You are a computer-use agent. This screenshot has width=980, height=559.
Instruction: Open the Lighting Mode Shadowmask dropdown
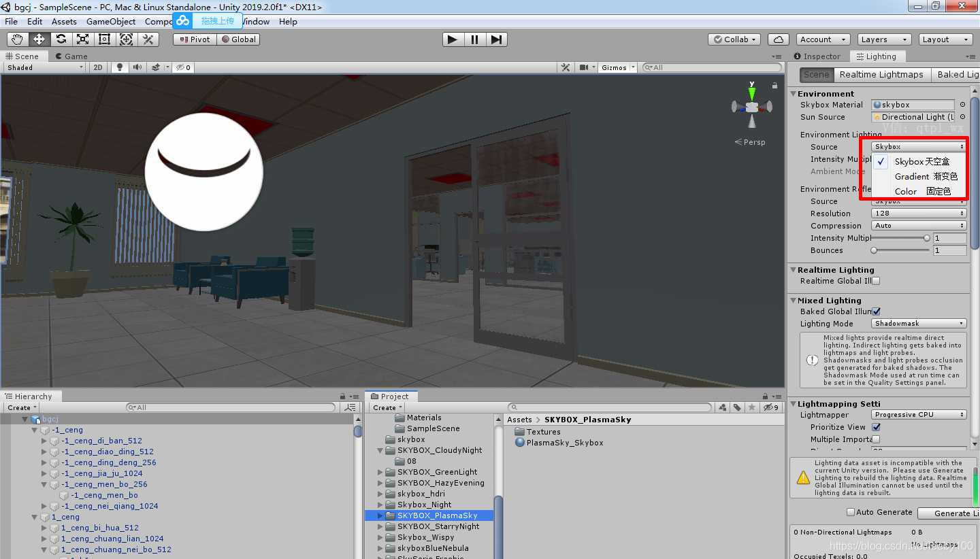(919, 324)
